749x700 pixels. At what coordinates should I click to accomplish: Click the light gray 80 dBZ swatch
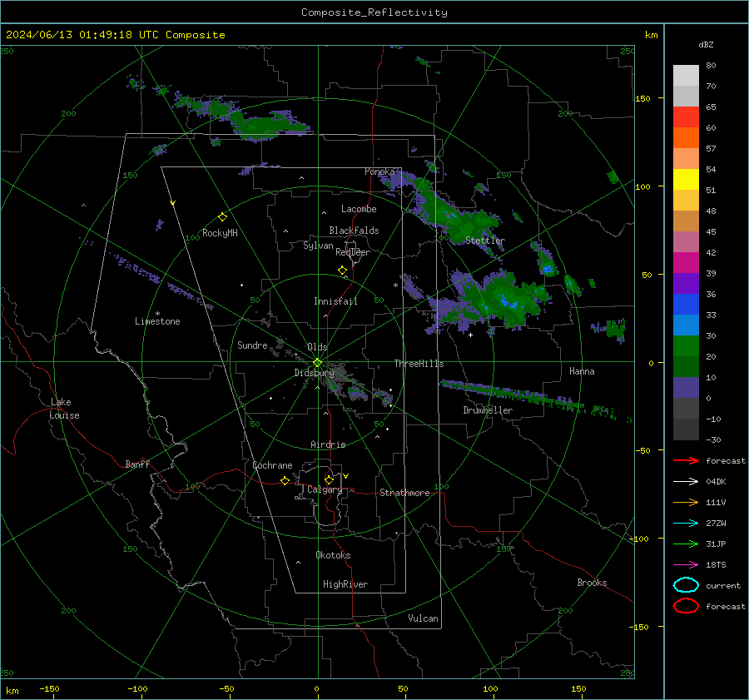point(686,75)
